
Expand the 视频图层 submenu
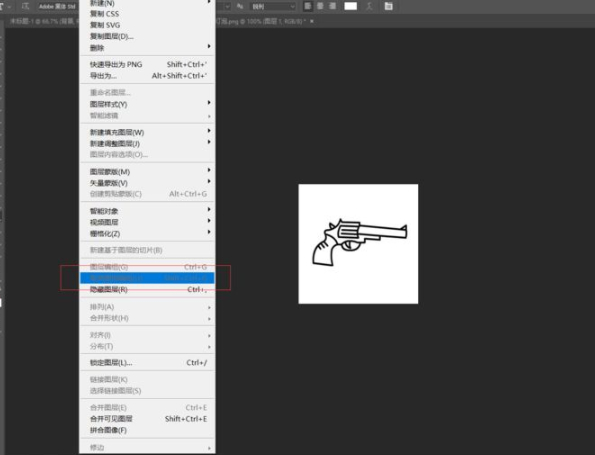click(x=147, y=222)
